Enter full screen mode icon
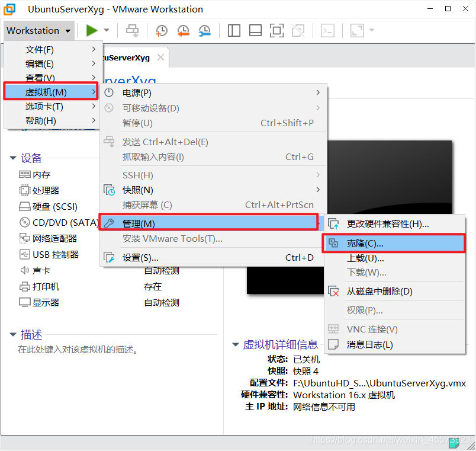 tap(276, 30)
